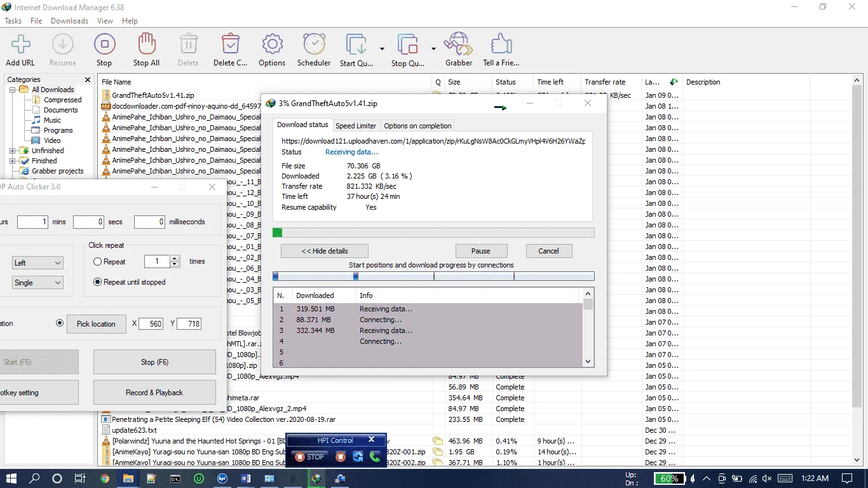Click the Resume toolbar icon

point(62,44)
